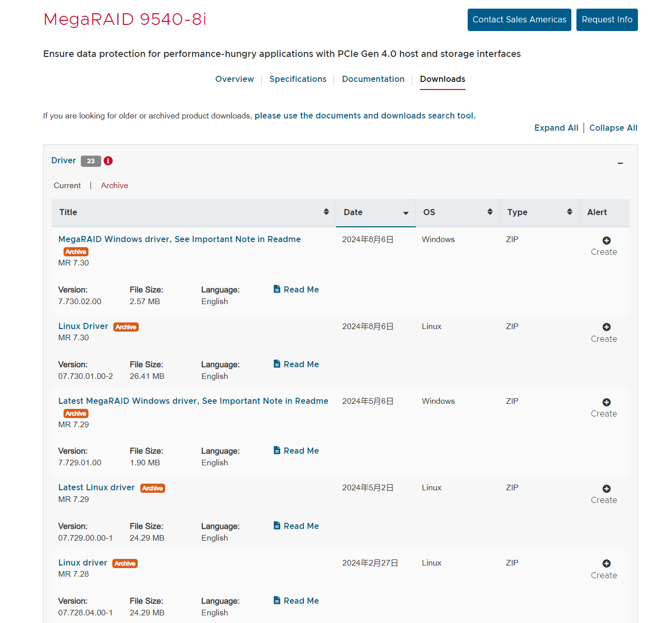Click the plus alert icon for Linux driver MR 7.28

point(606,563)
